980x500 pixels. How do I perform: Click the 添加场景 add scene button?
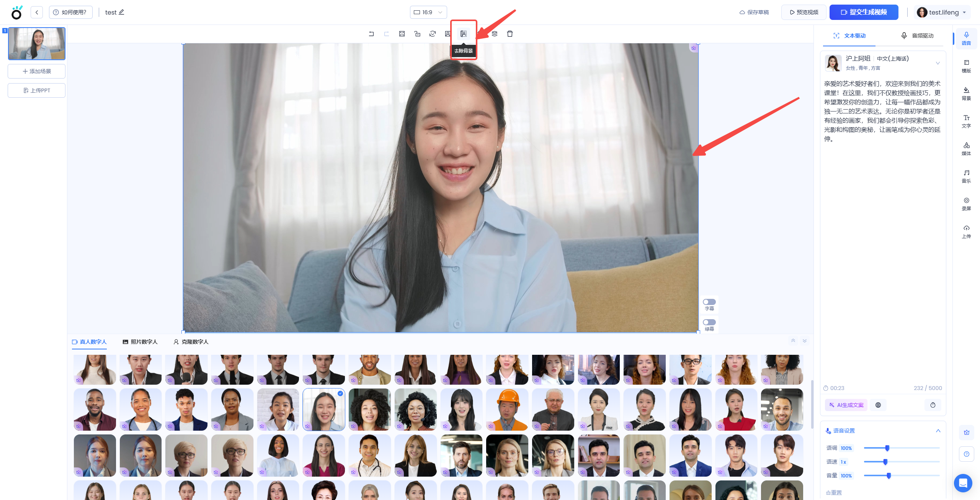37,71
